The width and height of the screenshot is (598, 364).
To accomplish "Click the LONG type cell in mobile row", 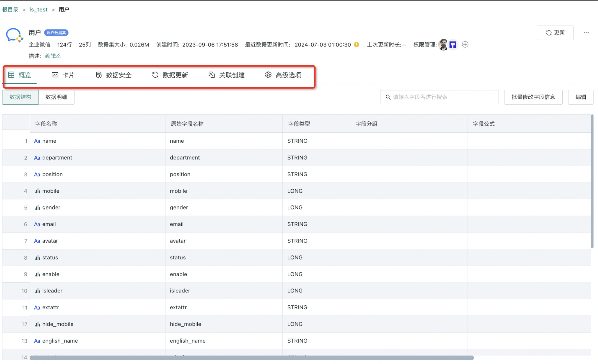I will pos(316,191).
